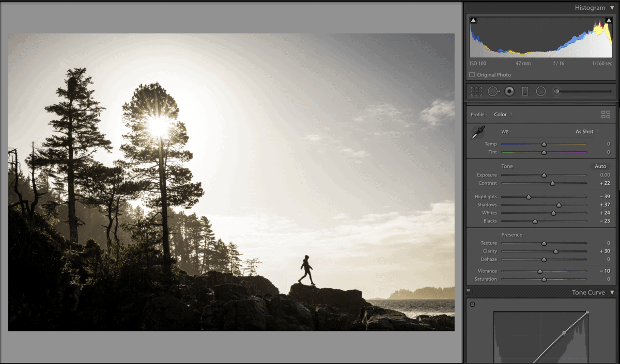Select the Graduated Filter tool
The image size is (620, 364).
coord(525,91)
